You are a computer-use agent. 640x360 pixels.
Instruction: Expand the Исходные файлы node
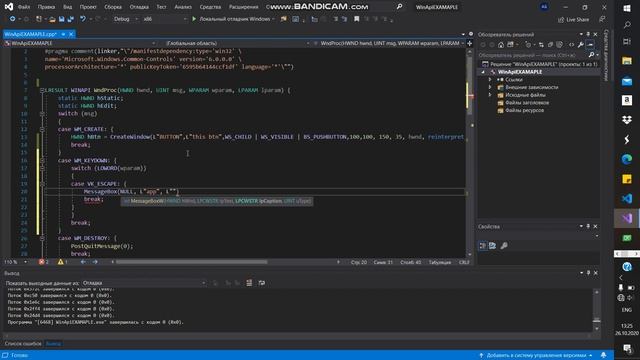point(490,95)
